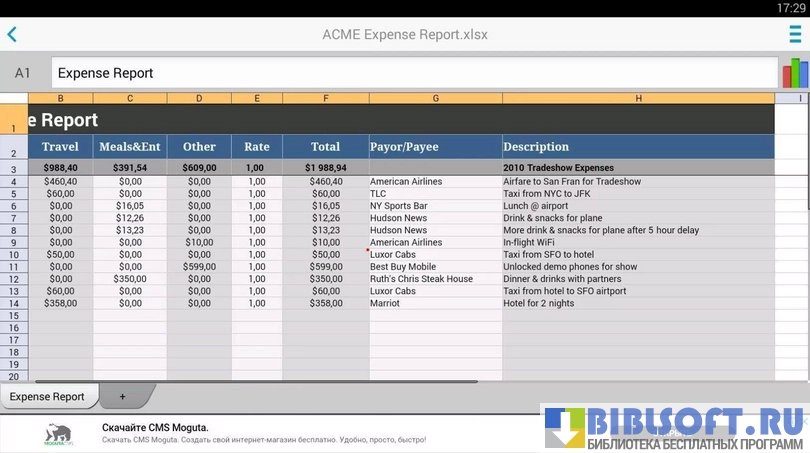Add a new sheet with plus tab
810x453 pixels.
(x=123, y=397)
